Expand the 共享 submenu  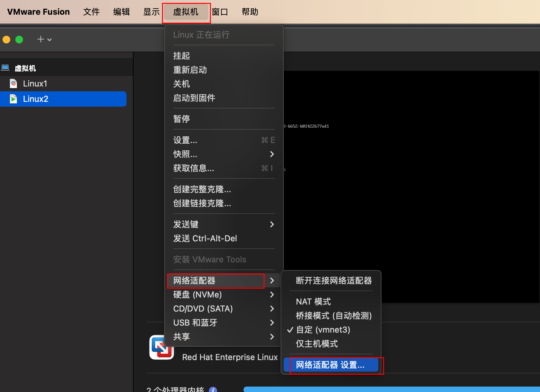pos(224,337)
